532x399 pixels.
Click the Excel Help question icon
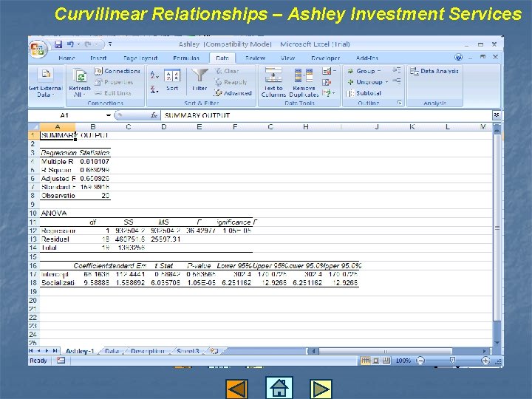point(458,57)
